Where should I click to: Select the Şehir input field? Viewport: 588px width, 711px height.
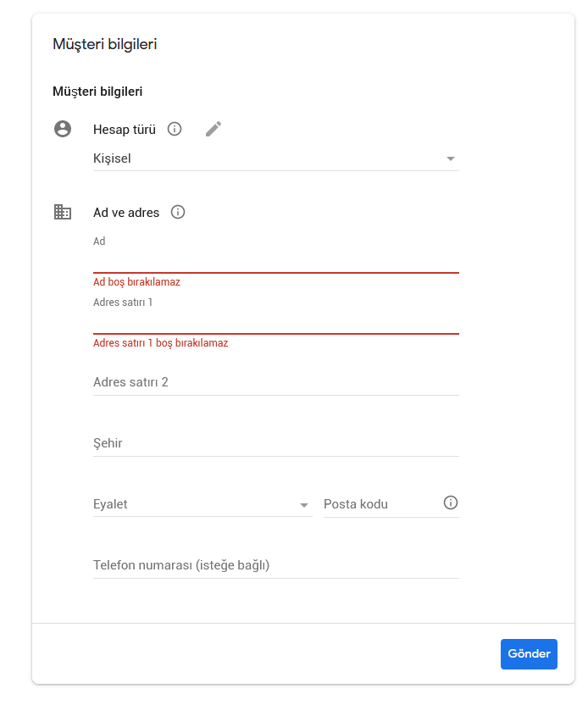(275, 443)
